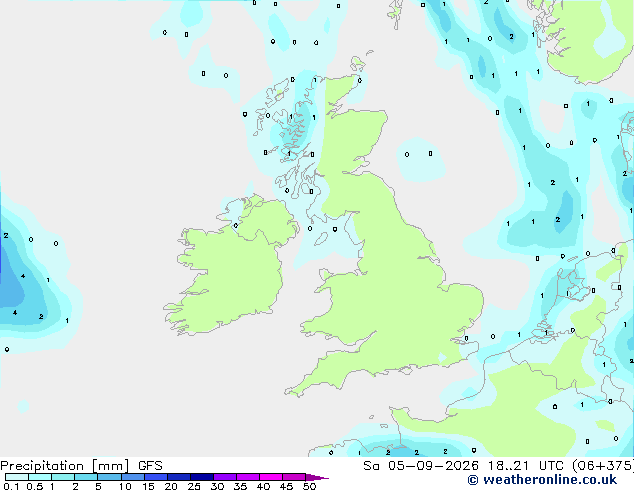Select the 30 to 35 mm purple swatch

tap(225, 477)
